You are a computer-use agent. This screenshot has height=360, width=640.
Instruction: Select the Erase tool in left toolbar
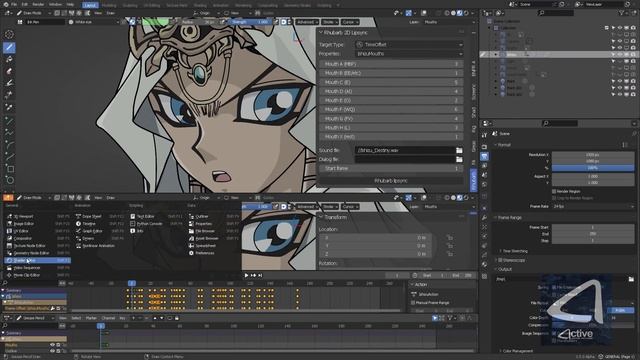click(x=9, y=71)
